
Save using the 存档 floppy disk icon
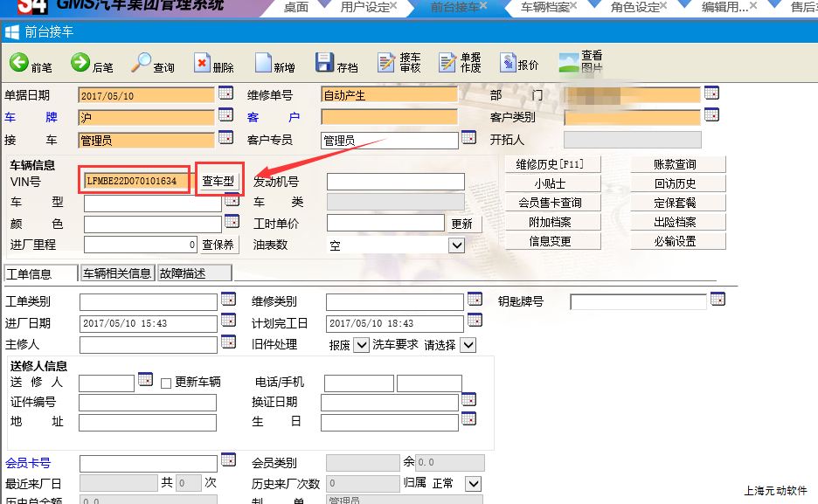[x=324, y=63]
